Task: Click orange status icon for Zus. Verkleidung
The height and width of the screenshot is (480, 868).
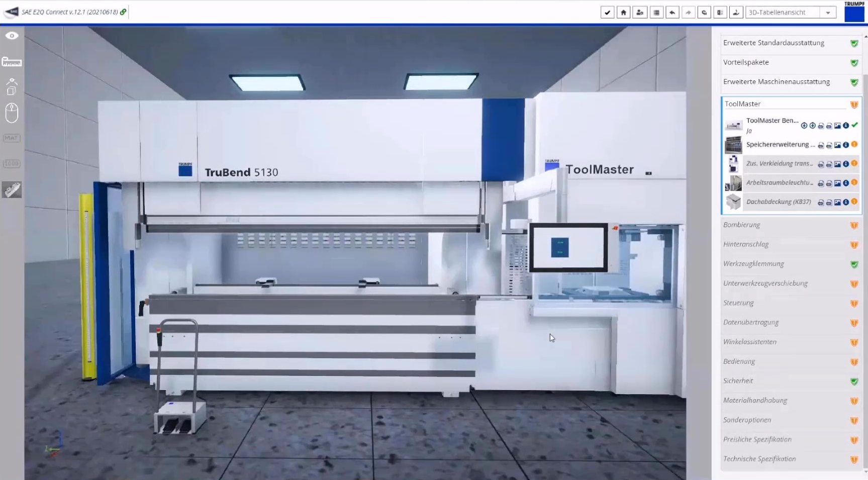Action: pyautogui.click(x=854, y=164)
